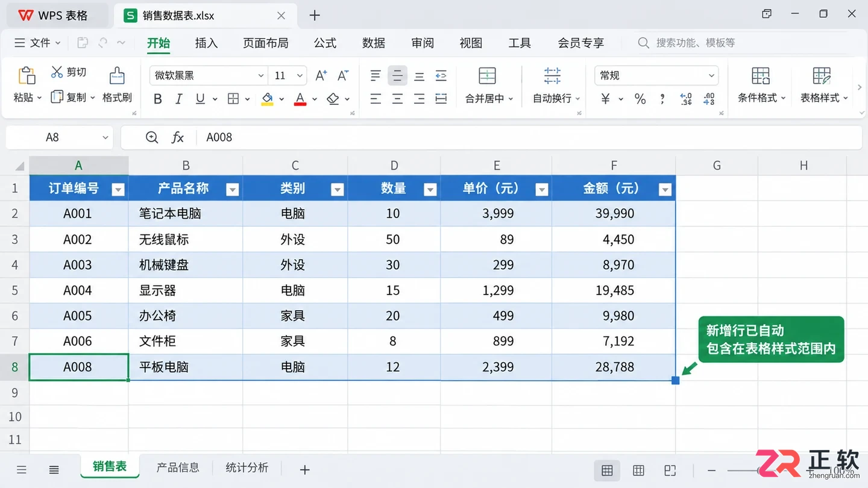Click the fx insert function icon
The height and width of the screenshot is (488, 868).
[x=178, y=137]
